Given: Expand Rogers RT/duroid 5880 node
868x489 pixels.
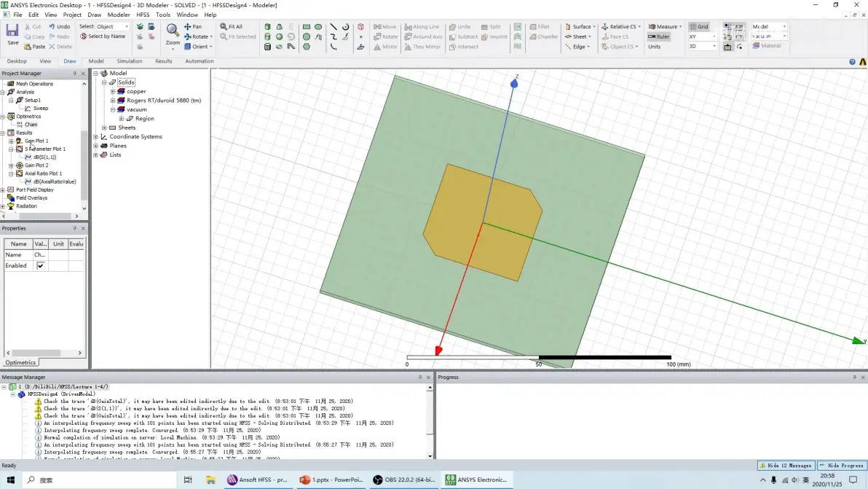Looking at the screenshot, I should tap(113, 101).
